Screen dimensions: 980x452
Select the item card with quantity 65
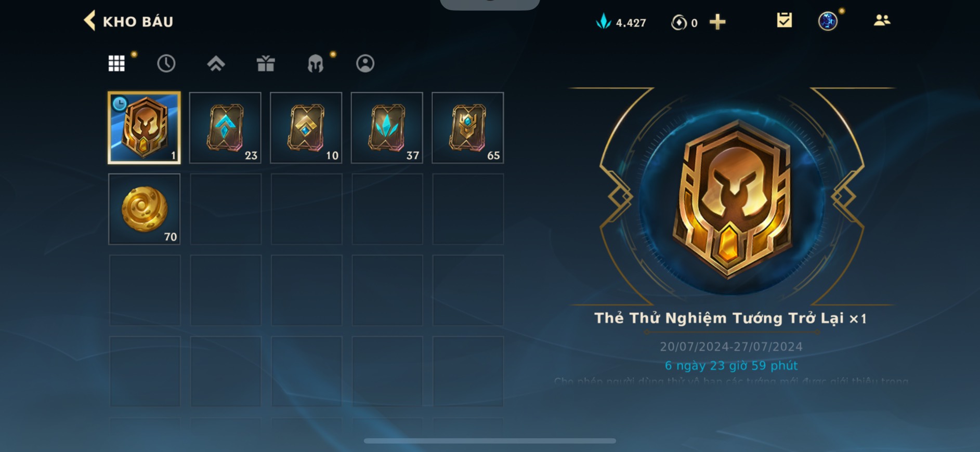[468, 128]
